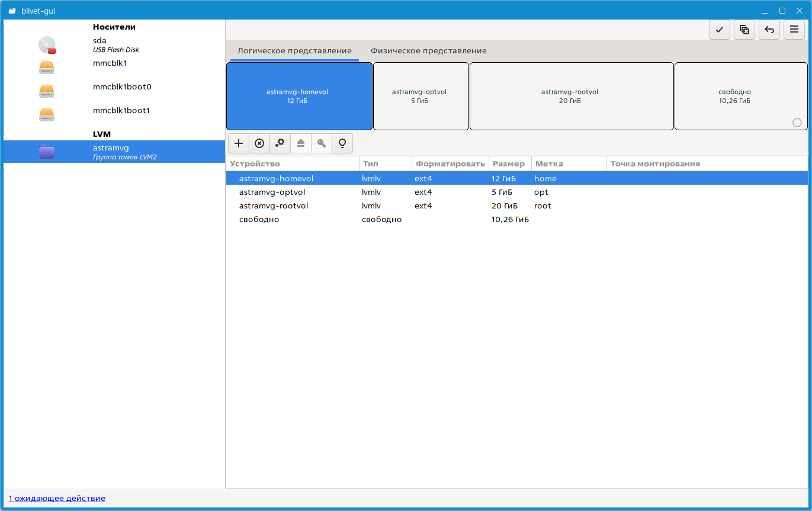Click the clear scheduled actions icon
Viewport: 812px width, 511px height.
click(744, 30)
